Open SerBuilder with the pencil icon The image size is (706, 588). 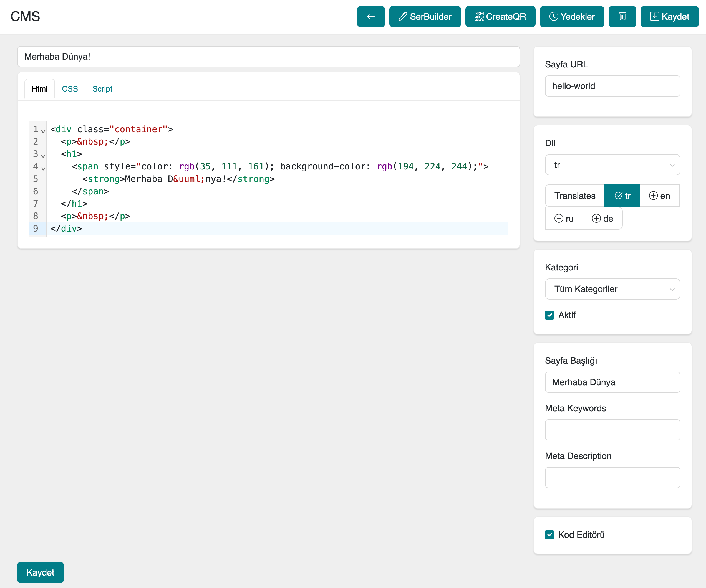coord(425,16)
